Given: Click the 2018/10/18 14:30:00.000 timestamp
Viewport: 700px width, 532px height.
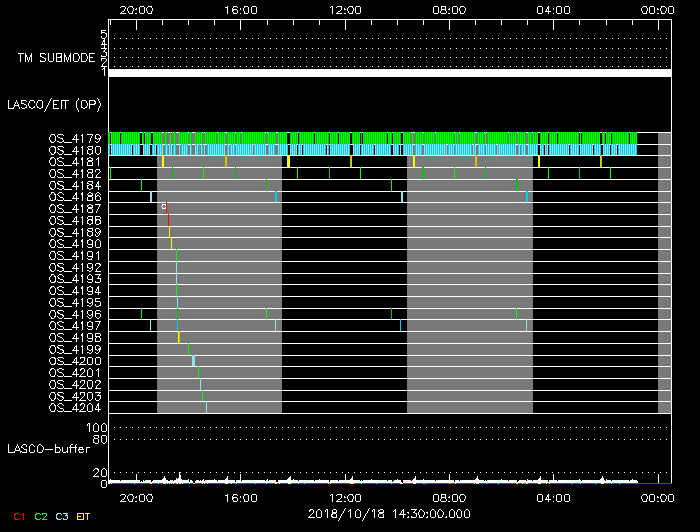Looking at the screenshot, I should click(388, 512).
